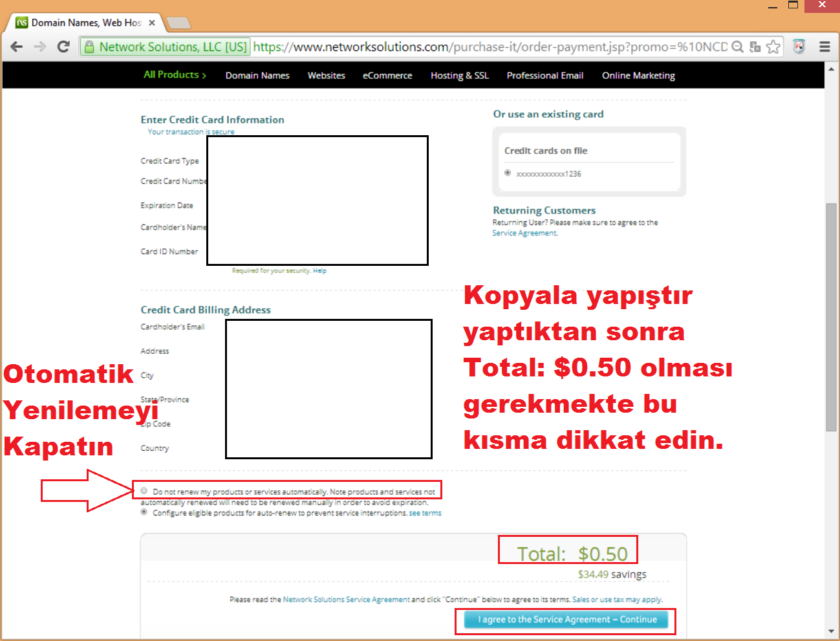This screenshot has height=641, width=840.
Task: Click the Expiration Date label
Action: tap(167, 206)
